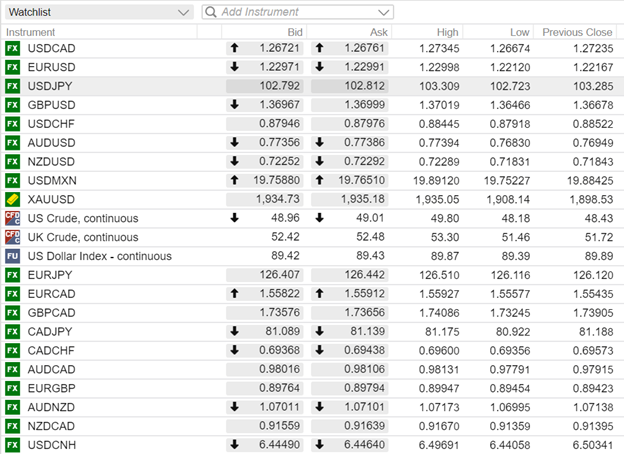Screen dimensions: 624x454
Task: Click the FX icon beside USDCNH
Action: pos(13,444)
